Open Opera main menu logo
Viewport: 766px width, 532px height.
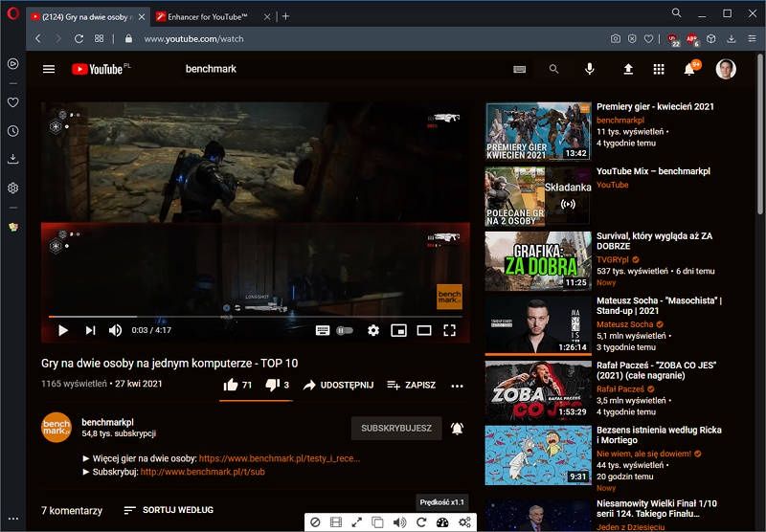click(x=13, y=13)
